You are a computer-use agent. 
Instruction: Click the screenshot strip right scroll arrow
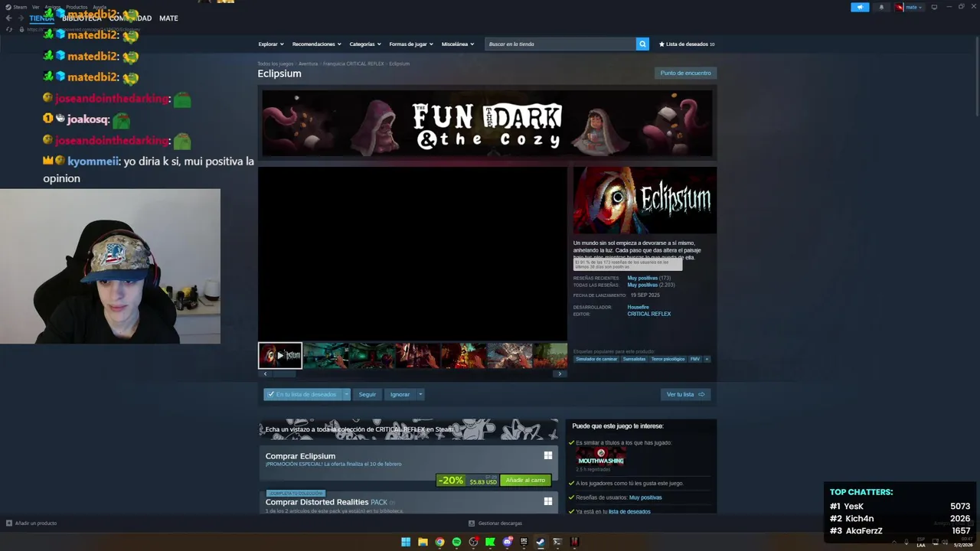click(560, 373)
